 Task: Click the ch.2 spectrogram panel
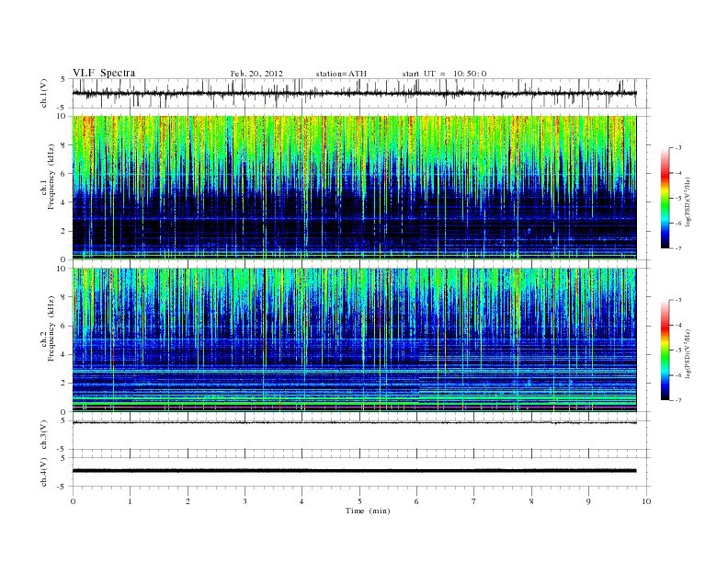pos(354,339)
